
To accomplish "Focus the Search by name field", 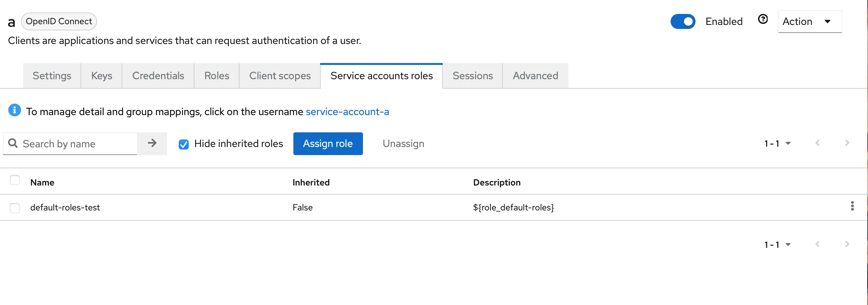I will (77, 144).
